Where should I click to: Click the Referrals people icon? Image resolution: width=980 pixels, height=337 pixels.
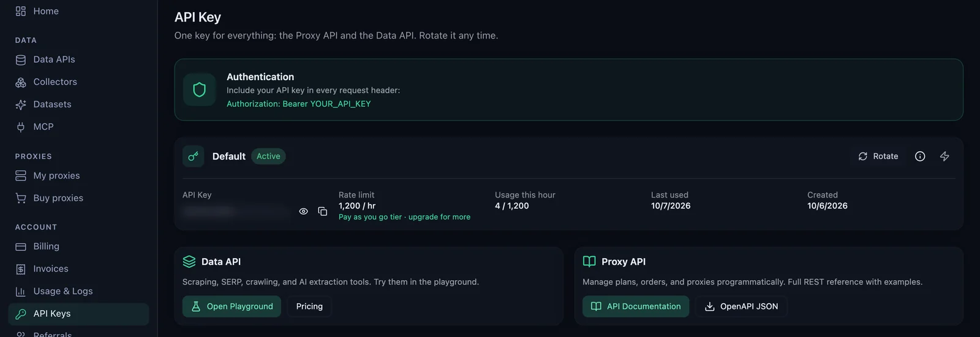[x=21, y=334]
